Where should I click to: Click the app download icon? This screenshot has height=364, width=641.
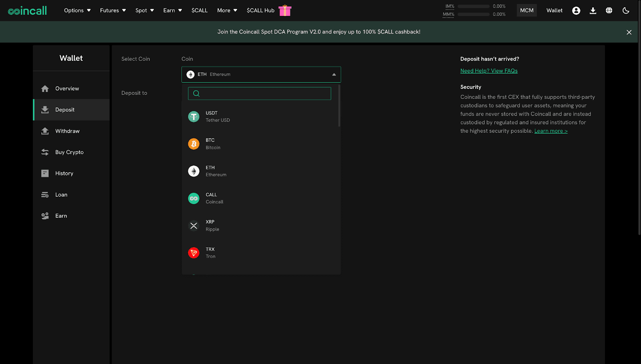coord(593,10)
